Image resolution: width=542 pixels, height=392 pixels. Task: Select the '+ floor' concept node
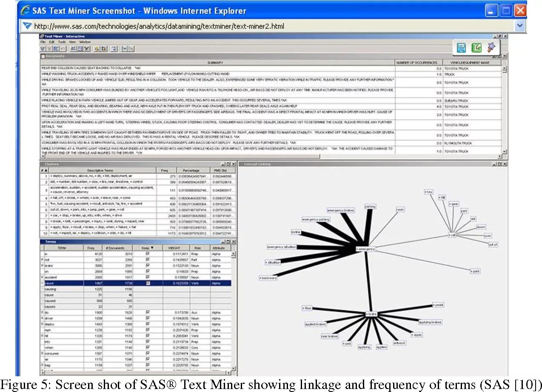tap(307, 308)
